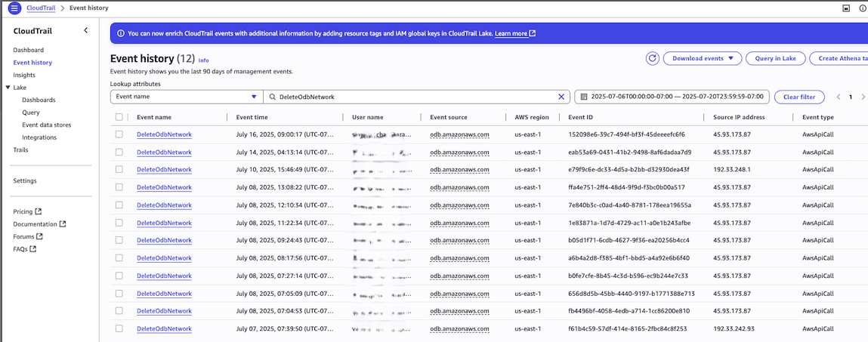This screenshot has width=868, height=342.
Task: Check the box for the July 10 15:46:49 event
Action: click(119, 170)
